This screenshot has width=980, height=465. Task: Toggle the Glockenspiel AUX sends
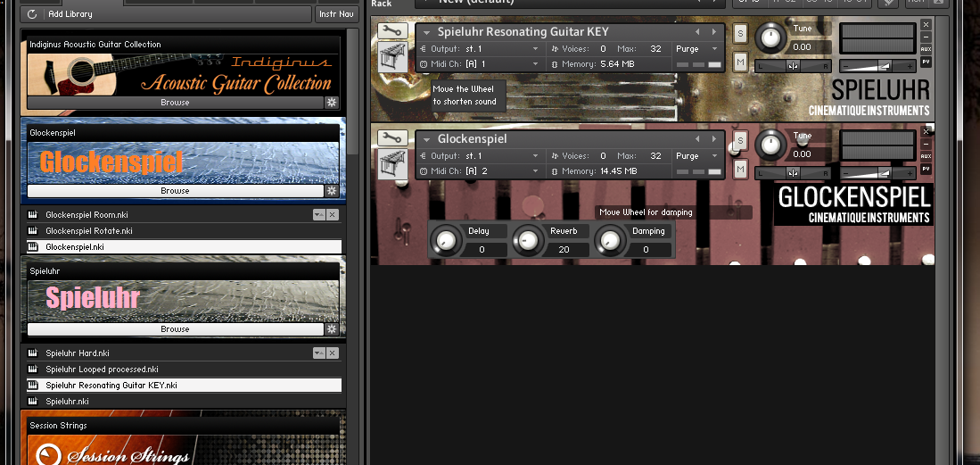926,156
